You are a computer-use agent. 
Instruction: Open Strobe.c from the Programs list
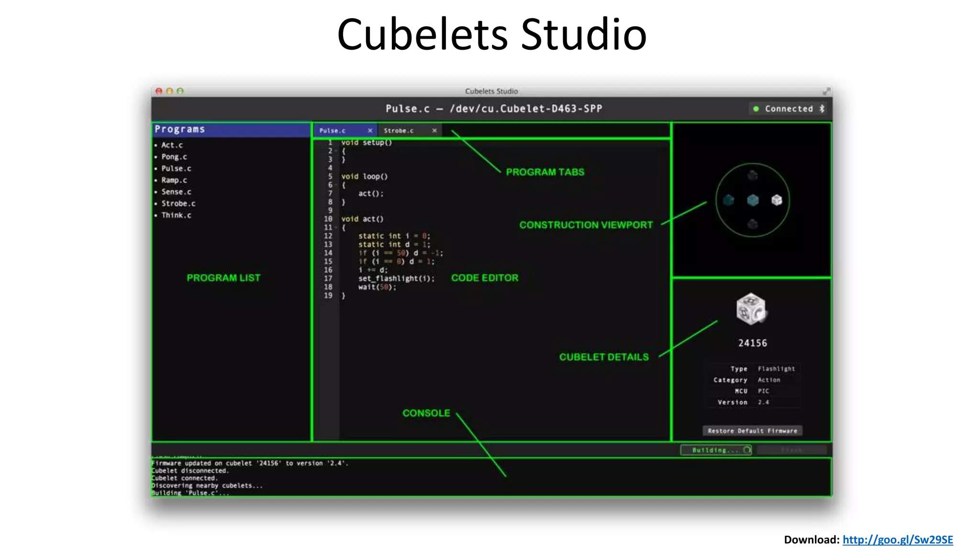click(x=178, y=203)
